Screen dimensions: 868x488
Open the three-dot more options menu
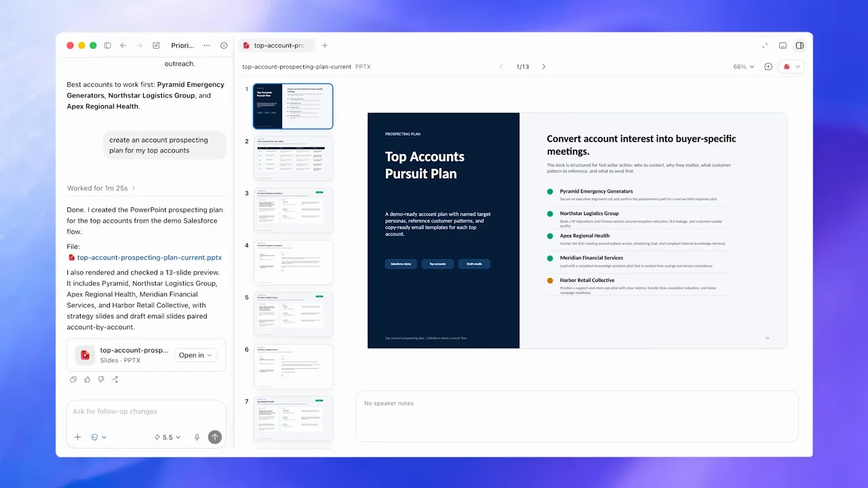click(207, 45)
